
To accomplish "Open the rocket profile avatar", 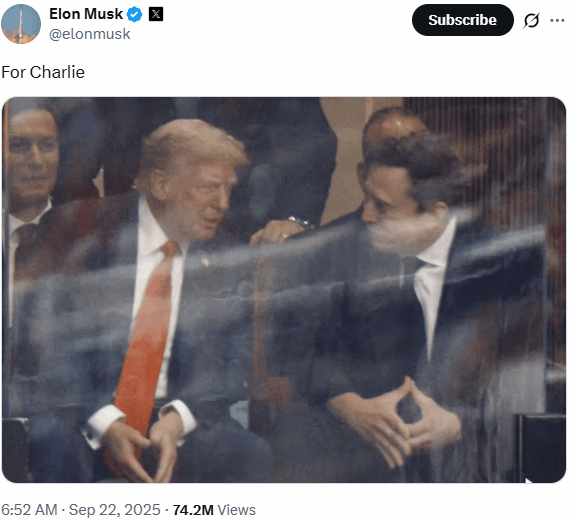I will click(21, 24).
